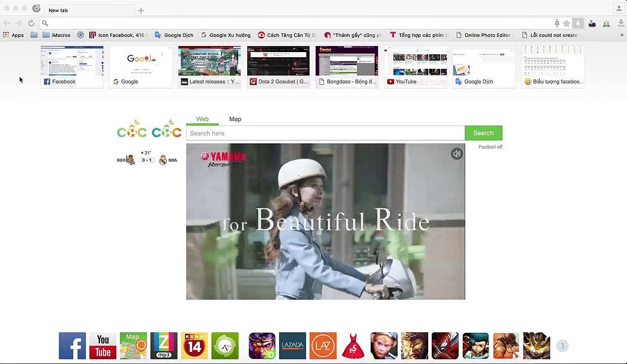Expand hidden bookmarks with double chevron
Image resolution: width=627 pixels, height=364 pixels.
[x=621, y=35]
